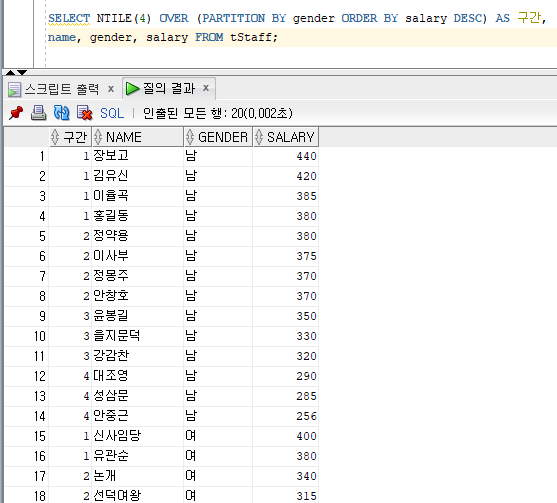Viewport: 557px width, 503px height.
Task: Click the SELECT keyword in the editor
Action: point(69,18)
